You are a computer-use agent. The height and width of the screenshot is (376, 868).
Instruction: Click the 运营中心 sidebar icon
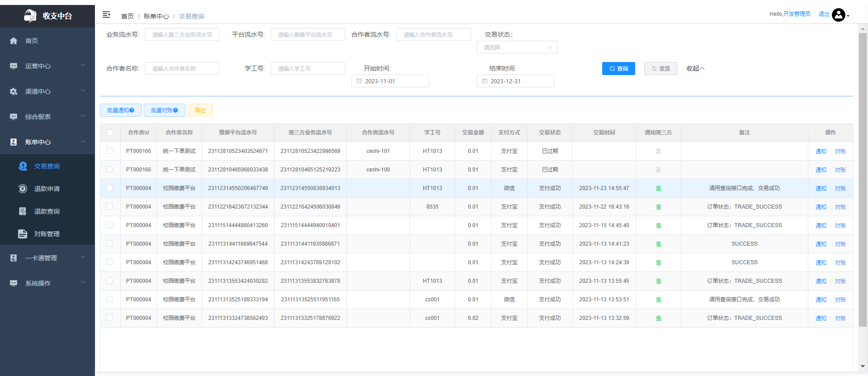14,66
